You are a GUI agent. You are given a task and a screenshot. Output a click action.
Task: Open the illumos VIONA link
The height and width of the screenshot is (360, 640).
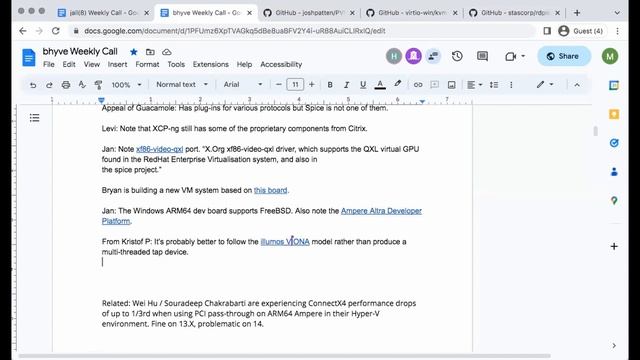pyautogui.click(x=285, y=242)
